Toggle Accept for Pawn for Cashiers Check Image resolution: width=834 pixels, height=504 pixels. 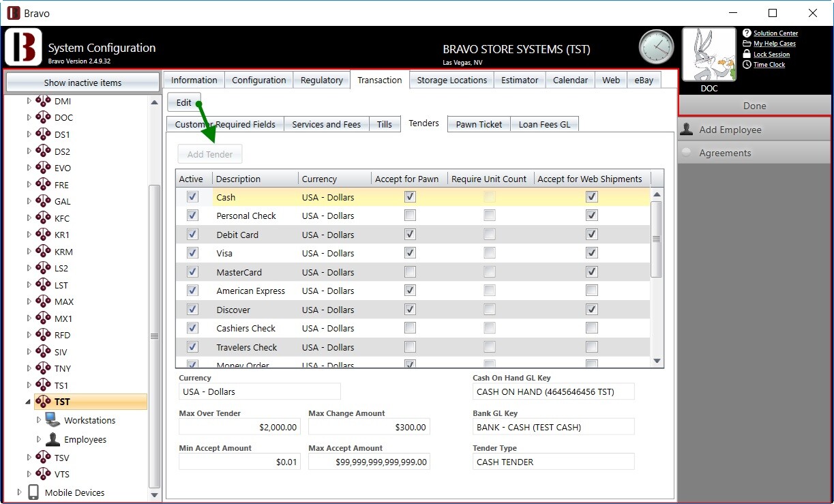pos(410,328)
